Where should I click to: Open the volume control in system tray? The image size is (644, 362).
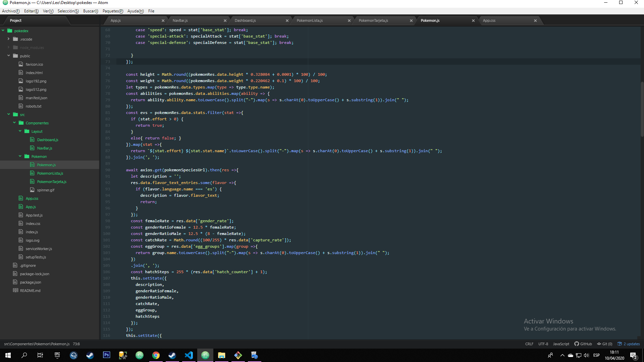(586, 355)
